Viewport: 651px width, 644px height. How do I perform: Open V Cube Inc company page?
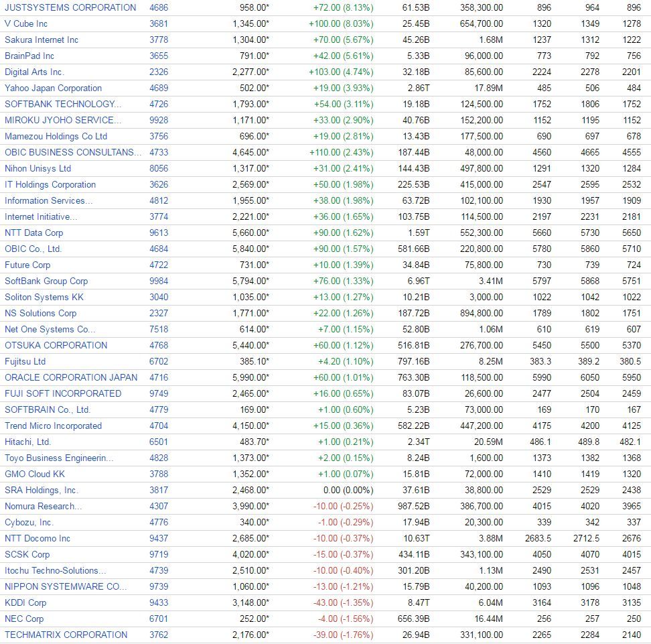[25, 23]
